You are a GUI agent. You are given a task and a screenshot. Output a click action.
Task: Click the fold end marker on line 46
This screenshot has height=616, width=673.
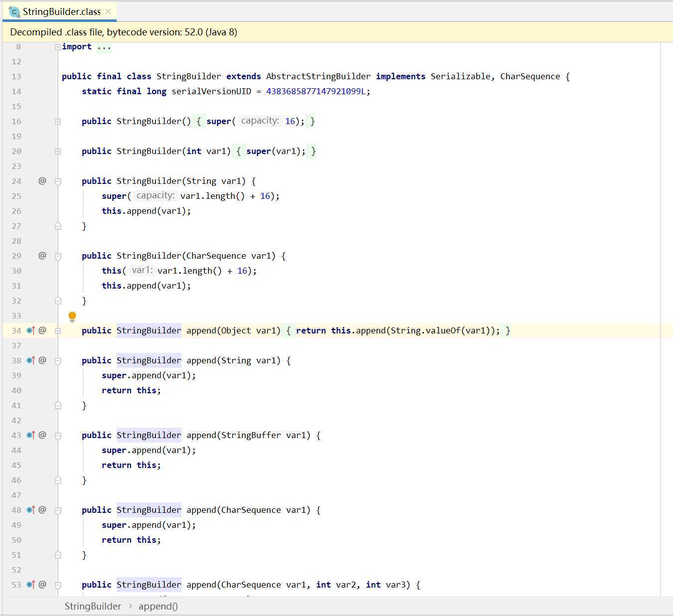58,480
